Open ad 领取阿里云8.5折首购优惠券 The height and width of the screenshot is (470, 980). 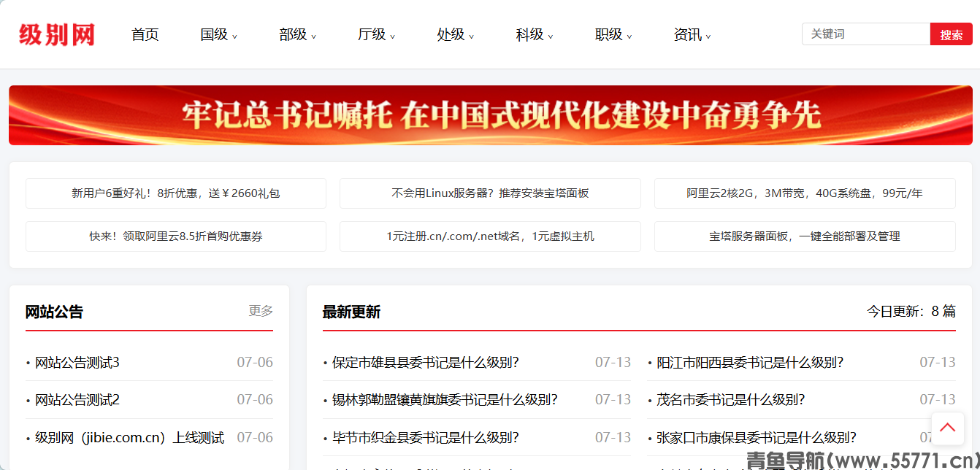176,236
